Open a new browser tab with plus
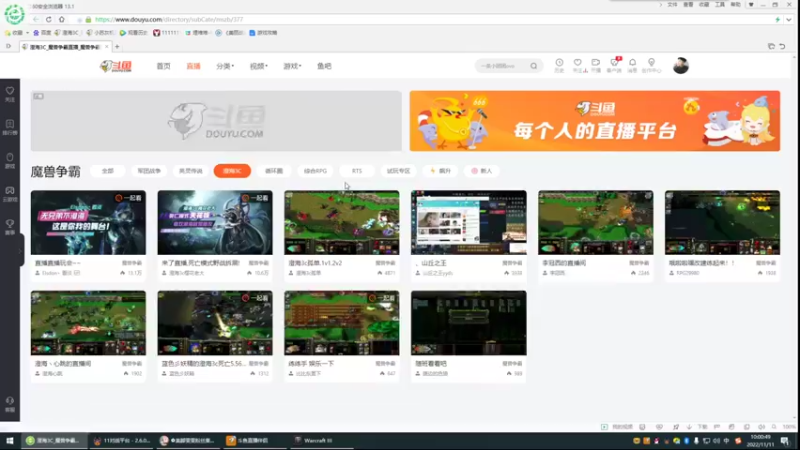The height and width of the screenshot is (450, 800). (x=117, y=47)
